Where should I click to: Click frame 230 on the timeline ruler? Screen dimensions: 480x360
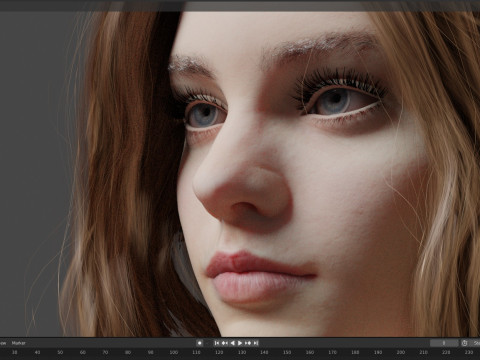(x=469, y=352)
